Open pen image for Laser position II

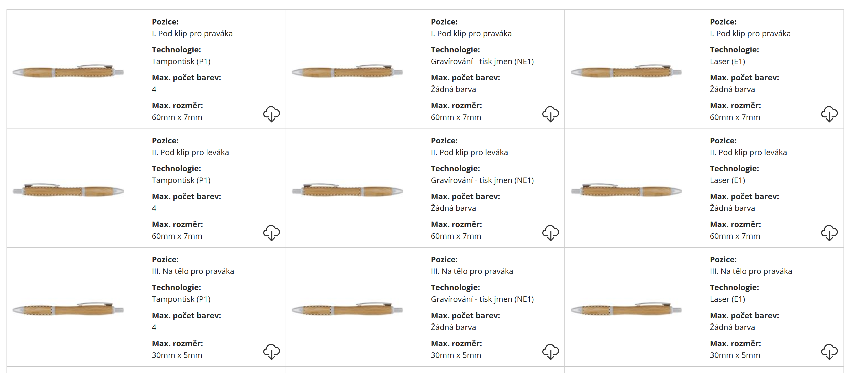(x=626, y=190)
